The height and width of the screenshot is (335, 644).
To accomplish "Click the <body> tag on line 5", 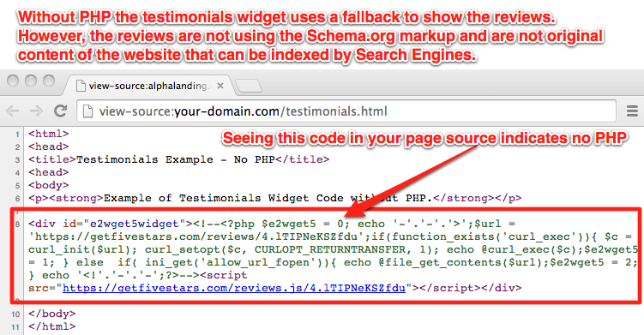I will (x=49, y=185).
